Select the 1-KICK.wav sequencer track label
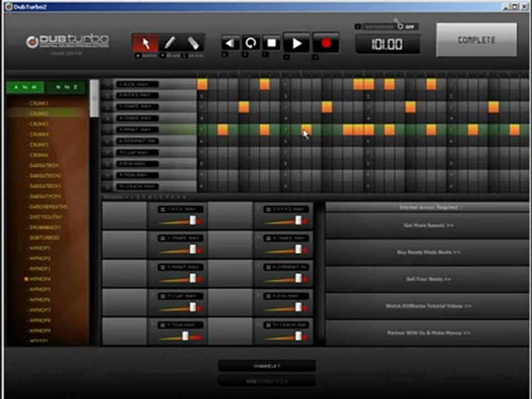The width and height of the screenshot is (532, 399). (137, 84)
